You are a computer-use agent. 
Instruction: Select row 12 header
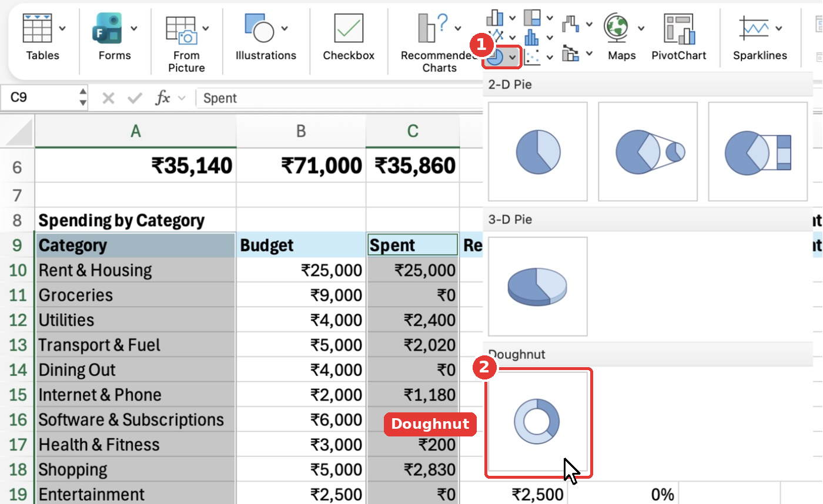tap(18, 320)
